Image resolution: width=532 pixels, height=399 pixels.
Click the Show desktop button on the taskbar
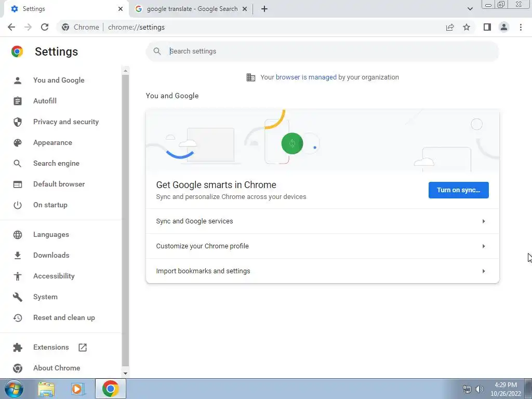[x=528, y=389]
